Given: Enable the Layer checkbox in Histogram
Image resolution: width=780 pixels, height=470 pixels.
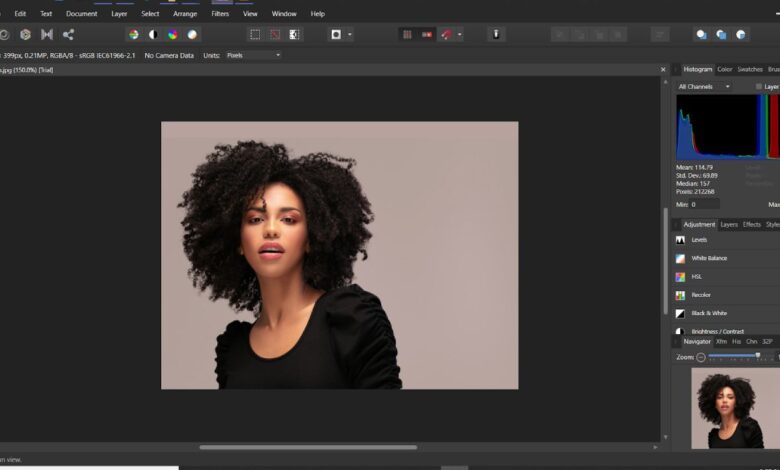Looking at the screenshot, I should (x=759, y=87).
